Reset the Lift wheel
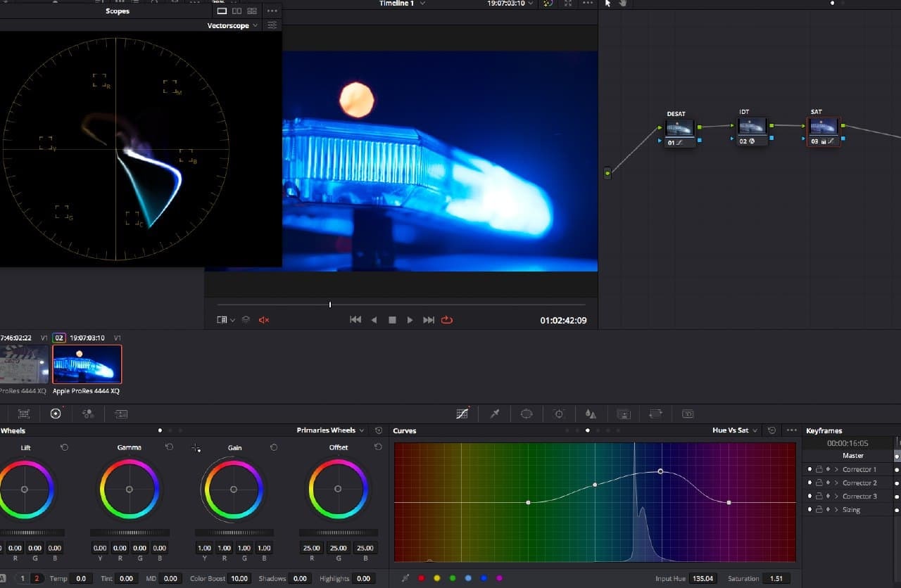 click(64, 447)
